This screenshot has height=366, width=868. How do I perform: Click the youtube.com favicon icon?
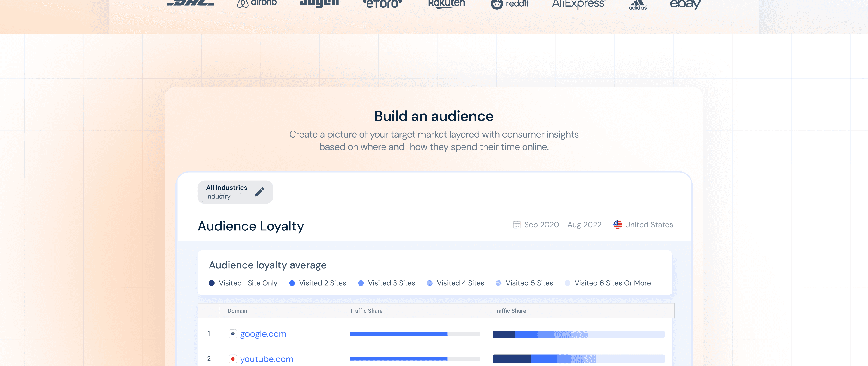233,359
